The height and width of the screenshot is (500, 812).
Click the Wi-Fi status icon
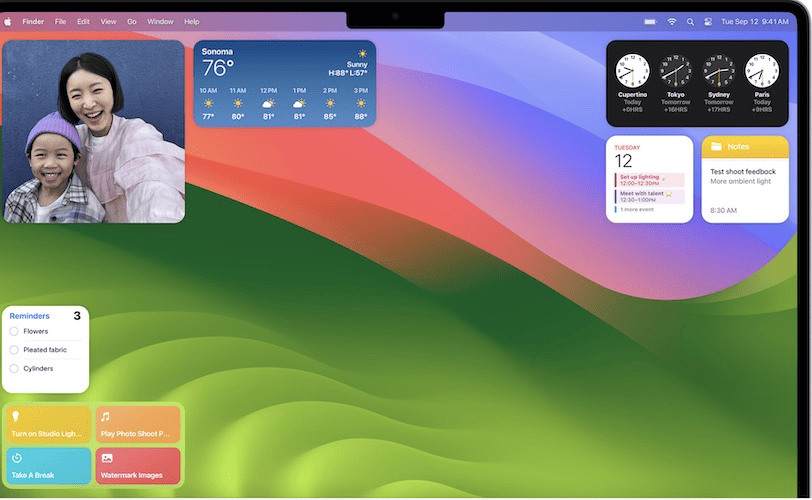point(672,21)
